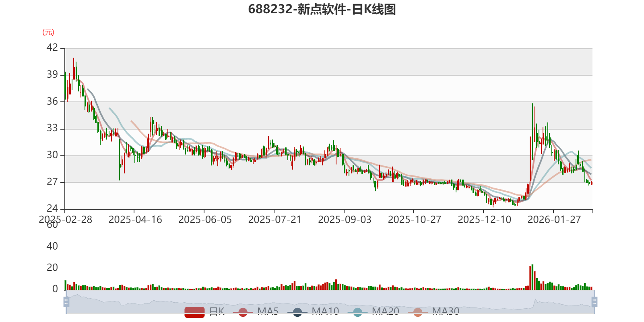This screenshot has height=322, width=644.
Task: Click the left data zoom slider handle
Action: click(66, 302)
